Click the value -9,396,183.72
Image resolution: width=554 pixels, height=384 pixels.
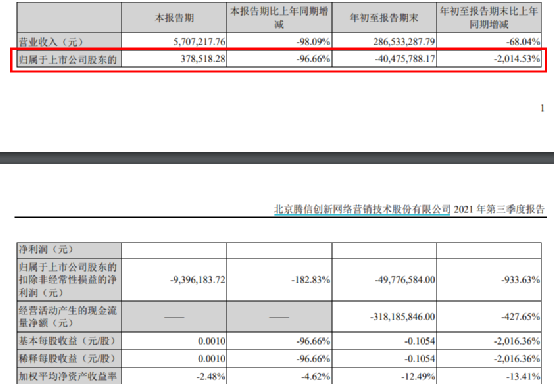(x=198, y=280)
